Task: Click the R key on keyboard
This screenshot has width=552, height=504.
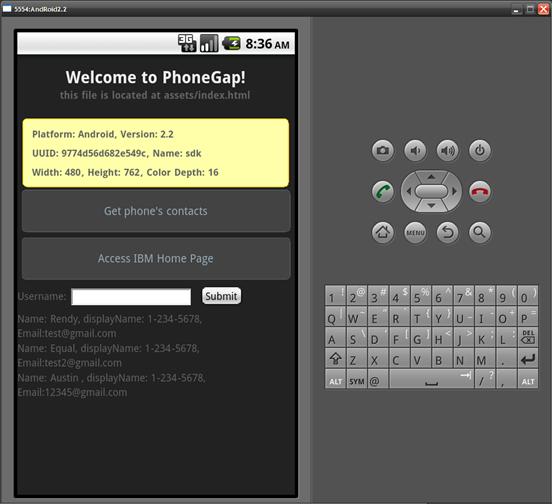Action: pyautogui.click(x=399, y=316)
